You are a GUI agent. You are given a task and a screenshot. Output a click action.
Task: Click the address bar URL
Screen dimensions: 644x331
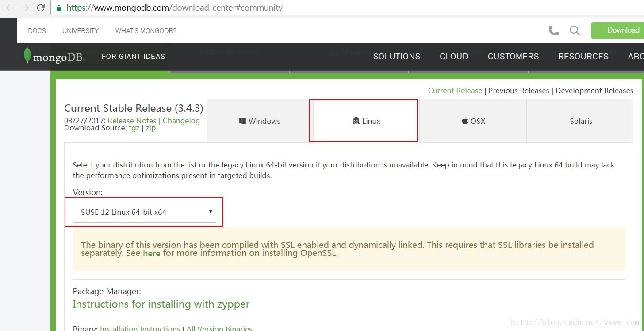click(x=174, y=8)
